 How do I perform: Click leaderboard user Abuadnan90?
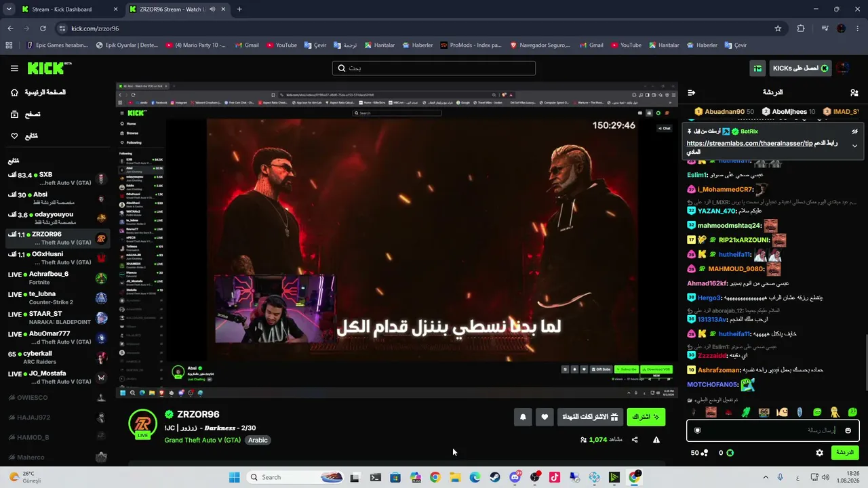click(724, 111)
